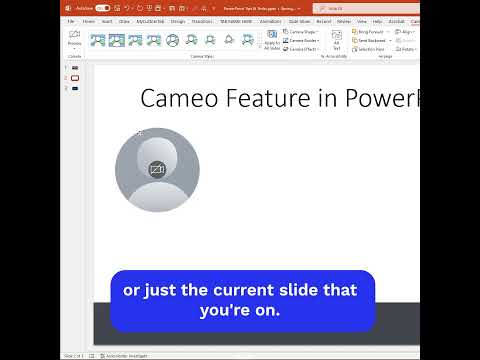480x360 pixels.
Task: Click Apply to All Slides button
Action: point(272,40)
